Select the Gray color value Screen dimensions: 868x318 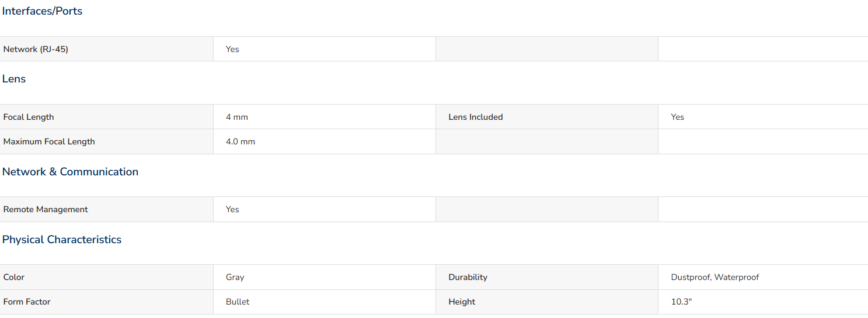235,277
